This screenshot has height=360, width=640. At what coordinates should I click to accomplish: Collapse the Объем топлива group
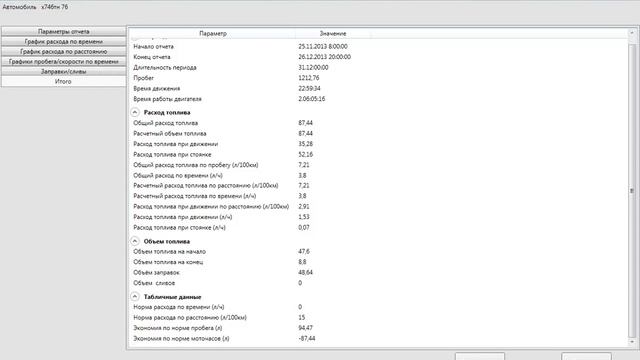point(135,241)
